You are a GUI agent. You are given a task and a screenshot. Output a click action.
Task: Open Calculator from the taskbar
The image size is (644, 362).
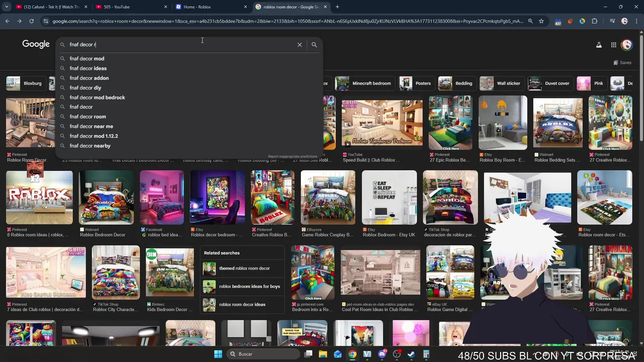pos(426,354)
